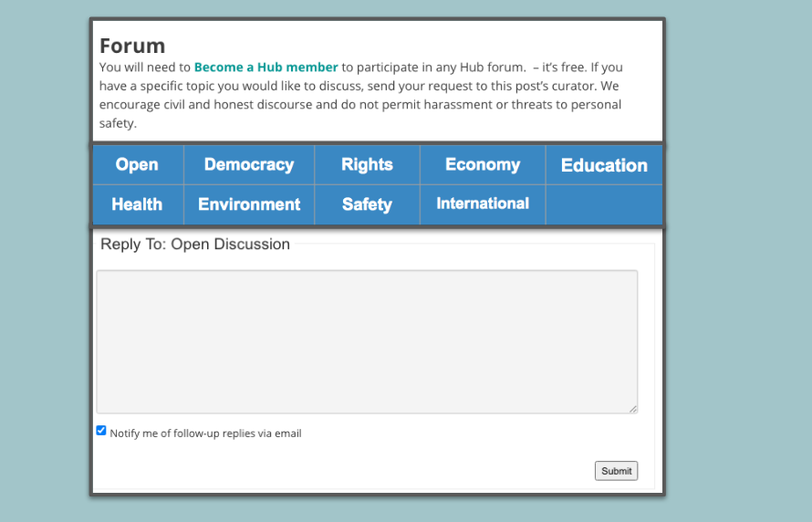Choose the Education forum tab
Viewport: 812px width, 522px height.
[604, 166]
